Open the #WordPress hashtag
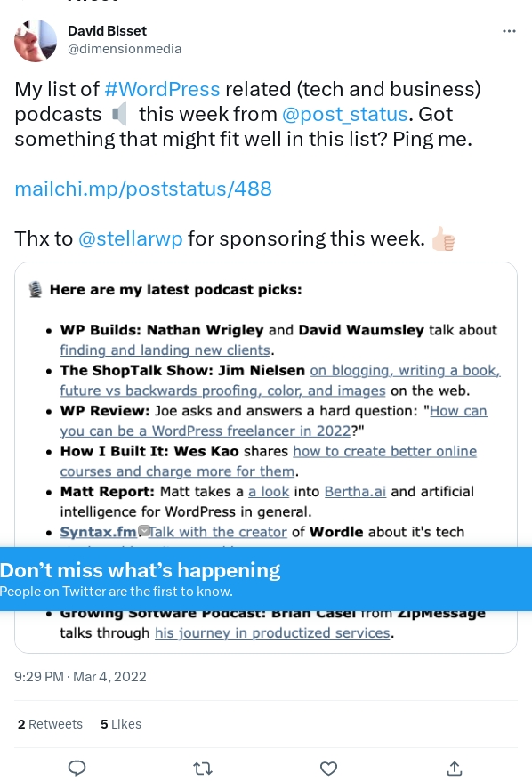 [x=162, y=89]
